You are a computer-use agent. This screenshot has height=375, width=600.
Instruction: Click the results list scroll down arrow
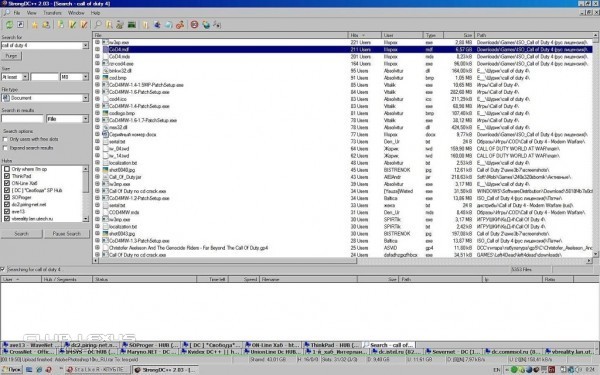(595, 254)
